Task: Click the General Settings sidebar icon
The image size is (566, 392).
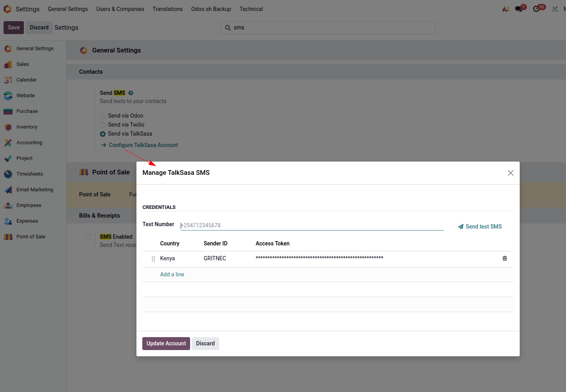Action: pyautogui.click(x=8, y=49)
